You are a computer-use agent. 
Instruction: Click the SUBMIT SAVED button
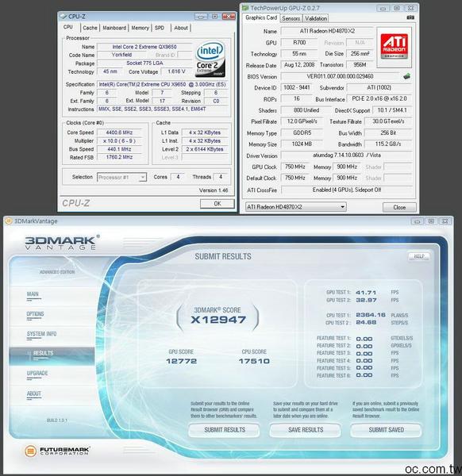pos(387,430)
